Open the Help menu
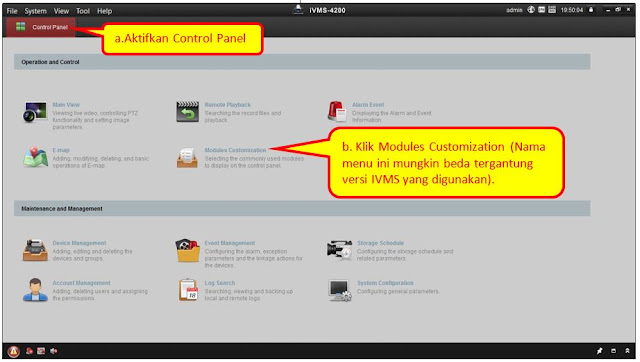Image resolution: width=640 pixels, height=362 pixels. (104, 11)
